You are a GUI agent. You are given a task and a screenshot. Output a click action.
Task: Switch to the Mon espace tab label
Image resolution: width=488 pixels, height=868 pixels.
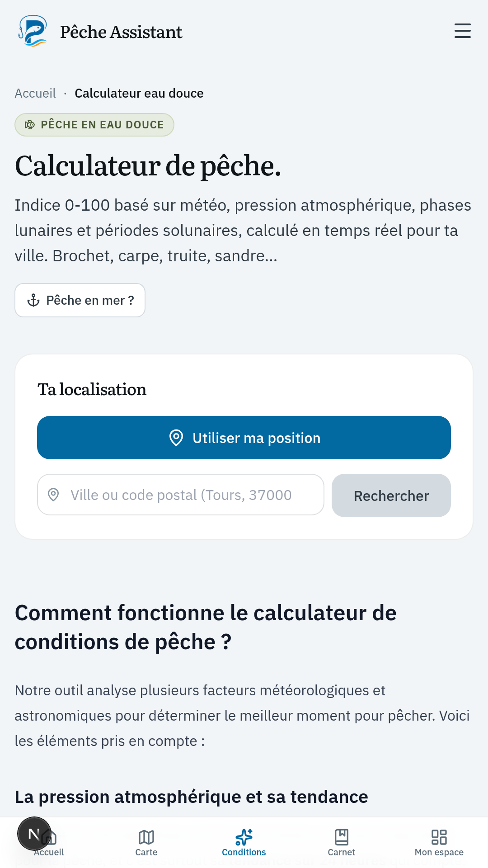[439, 852]
